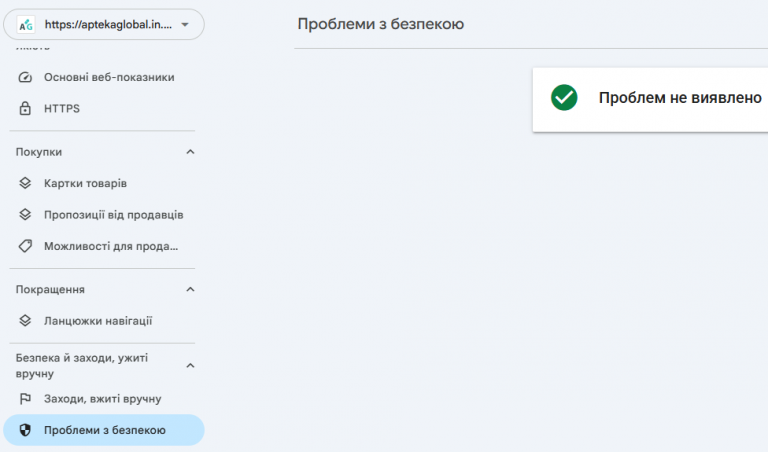This screenshot has height=452, width=768.
Task: Open Заходи, вжиті вручну report
Action: coord(104,399)
